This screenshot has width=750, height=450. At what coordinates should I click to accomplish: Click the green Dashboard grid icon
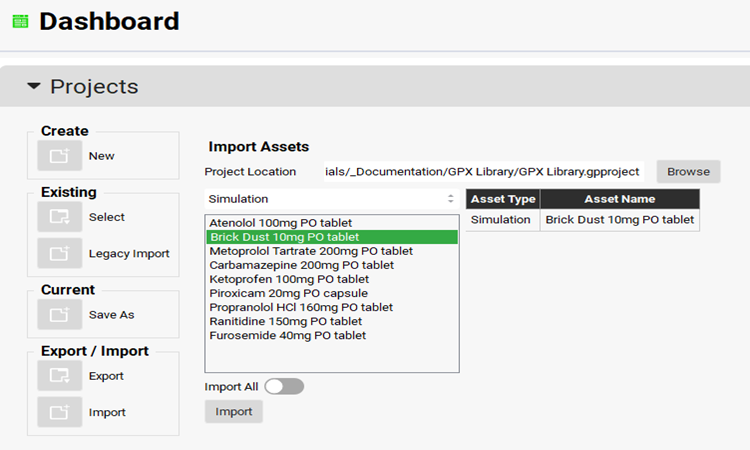pyautogui.click(x=20, y=21)
